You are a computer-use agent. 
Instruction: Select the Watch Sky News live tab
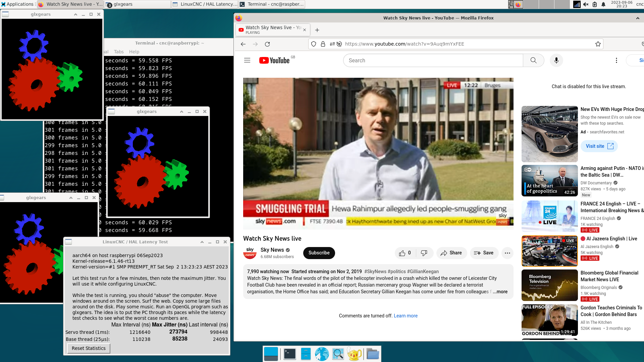(x=273, y=30)
